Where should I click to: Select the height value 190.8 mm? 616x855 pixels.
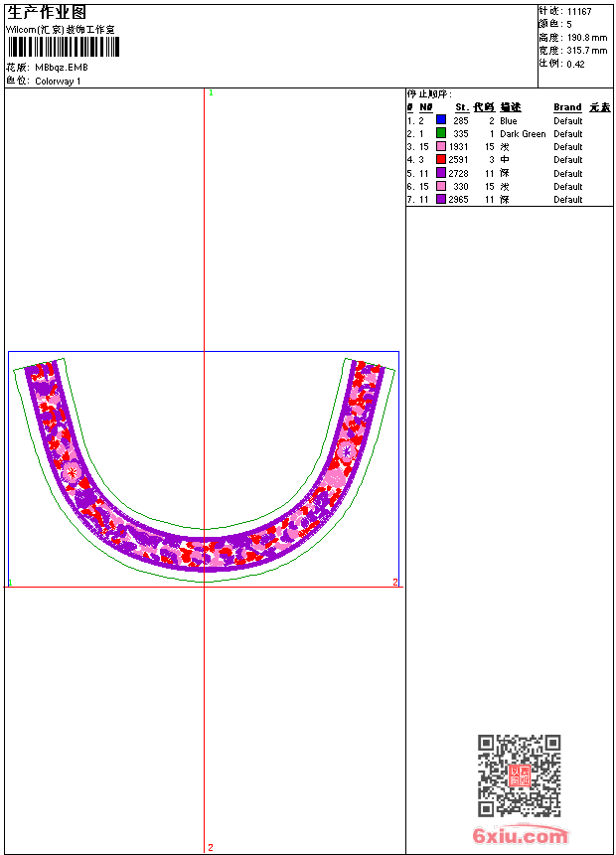[587, 38]
